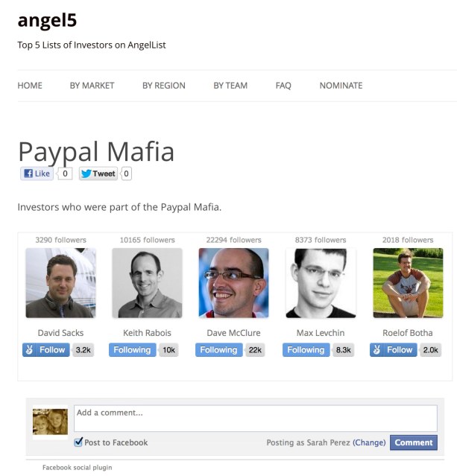Follow David Sacks on AngelList

pyautogui.click(x=46, y=349)
